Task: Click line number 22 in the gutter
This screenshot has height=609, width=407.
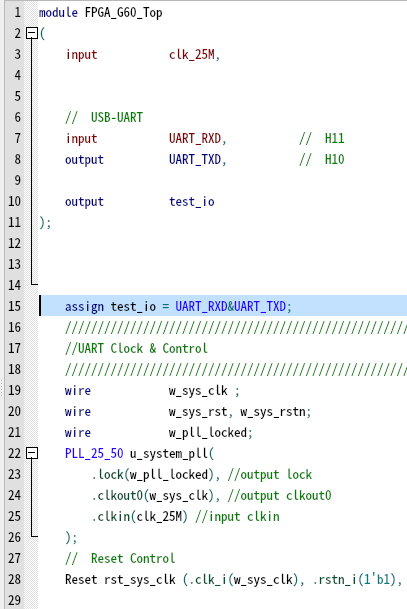Action: pyautogui.click(x=14, y=453)
